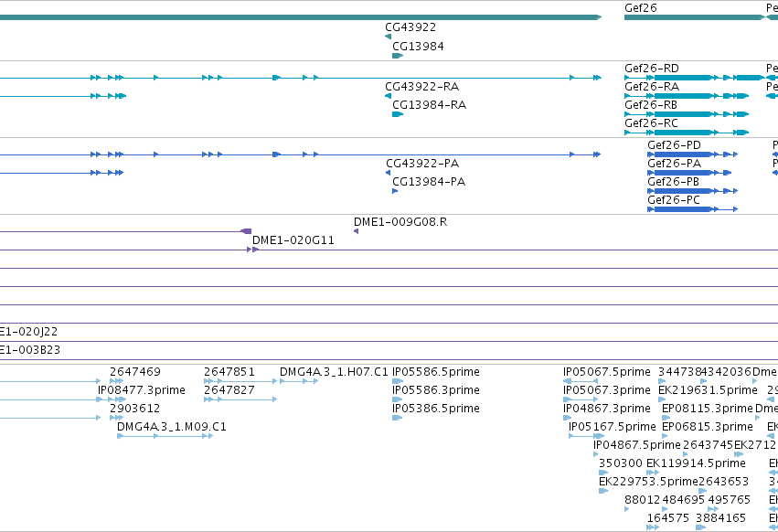Open the Gef26-RD transcript

tap(695, 78)
